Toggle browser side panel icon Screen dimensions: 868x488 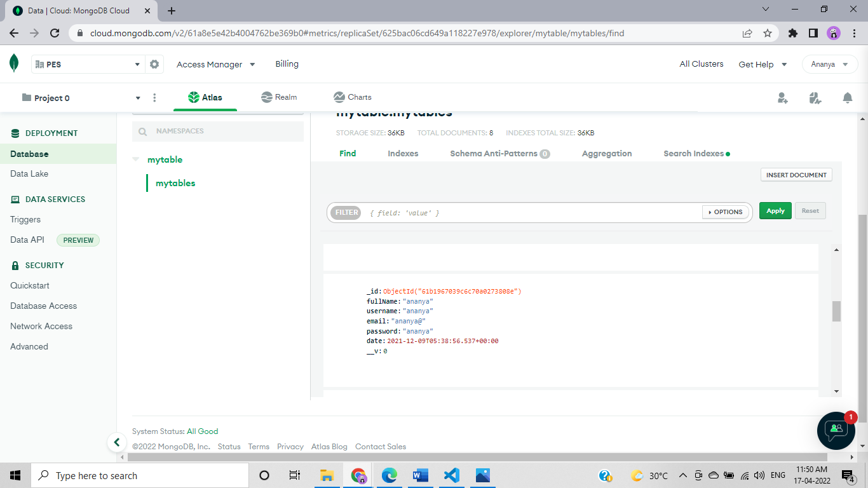[x=813, y=33]
